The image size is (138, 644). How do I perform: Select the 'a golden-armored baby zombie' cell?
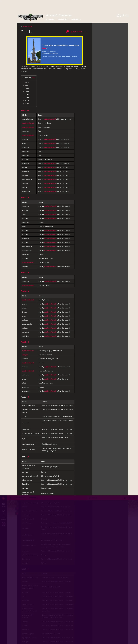(x=31, y=411)
